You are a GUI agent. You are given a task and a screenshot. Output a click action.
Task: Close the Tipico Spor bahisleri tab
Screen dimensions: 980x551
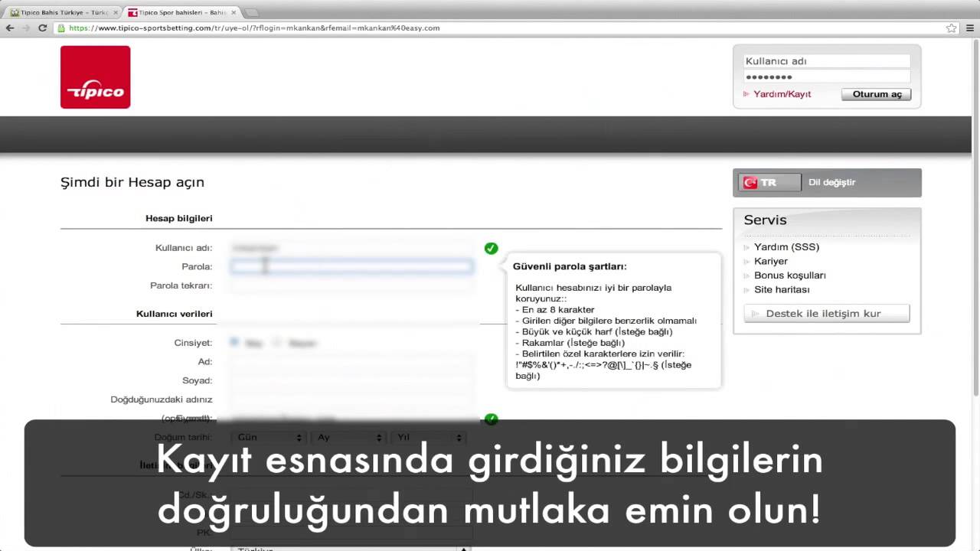tap(234, 12)
